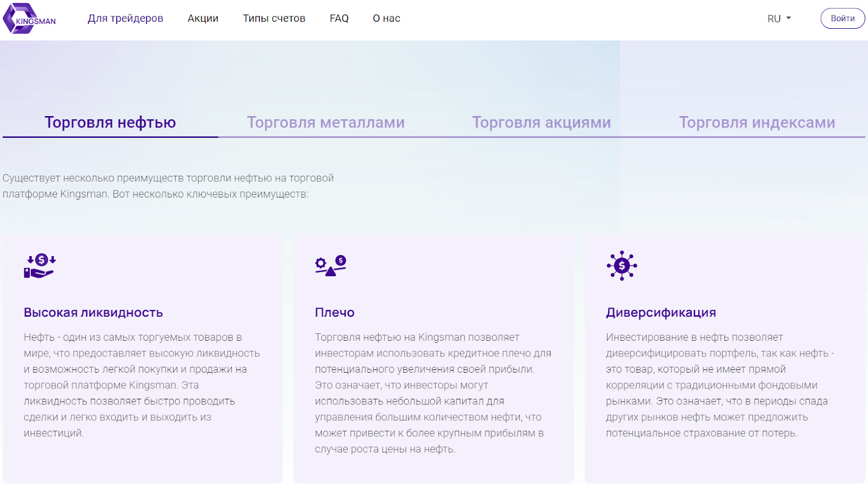This screenshot has height=485, width=868.
Task: Switch to Торговля индексами tab
Action: click(757, 123)
